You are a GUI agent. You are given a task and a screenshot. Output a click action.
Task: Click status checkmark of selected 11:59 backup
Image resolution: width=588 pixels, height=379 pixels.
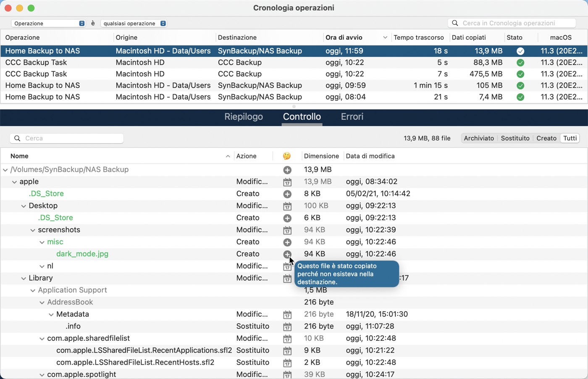(x=520, y=51)
